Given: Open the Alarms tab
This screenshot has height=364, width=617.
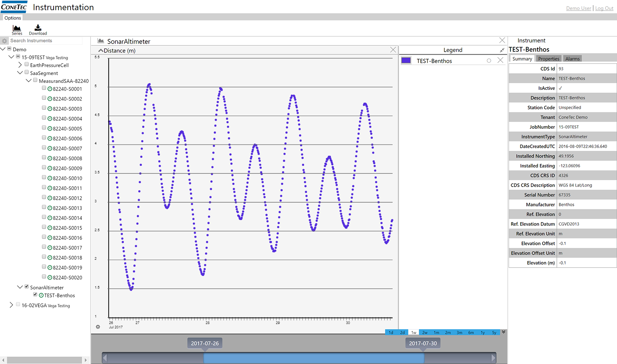Looking at the screenshot, I should click(572, 59).
